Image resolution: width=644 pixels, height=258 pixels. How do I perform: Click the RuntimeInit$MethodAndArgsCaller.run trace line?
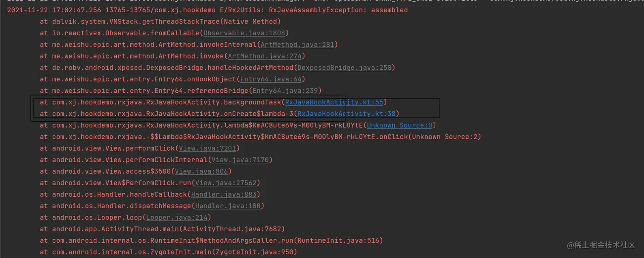[x=212, y=240]
